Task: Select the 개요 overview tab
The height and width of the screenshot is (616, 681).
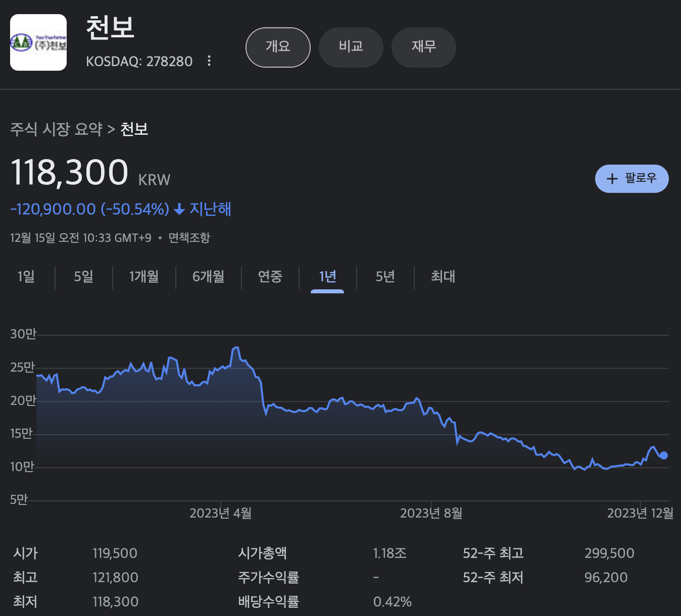Action: pos(278,47)
